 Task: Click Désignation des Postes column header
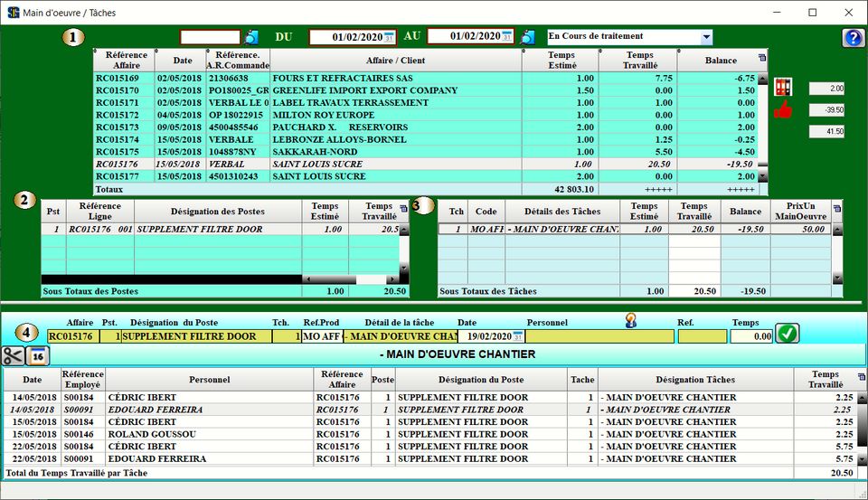(218, 211)
